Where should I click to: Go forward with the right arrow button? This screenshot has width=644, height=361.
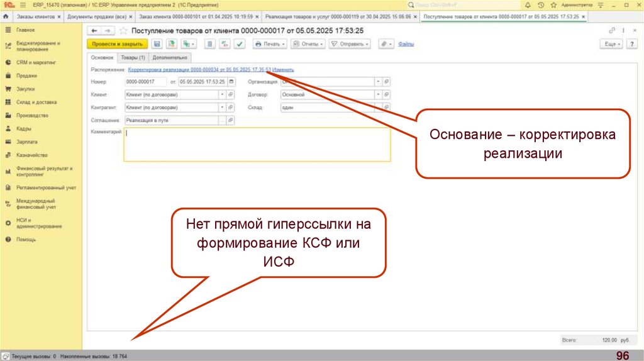pyautogui.click(x=108, y=31)
